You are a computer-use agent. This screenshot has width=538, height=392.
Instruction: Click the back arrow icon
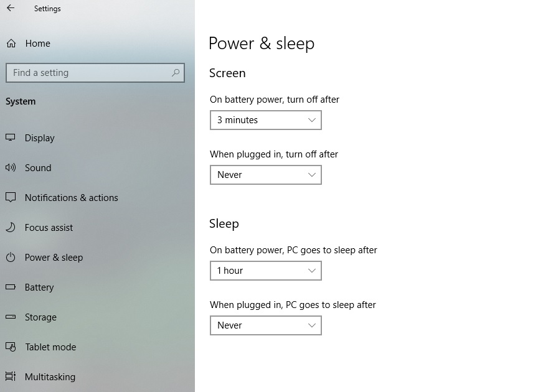coord(11,8)
